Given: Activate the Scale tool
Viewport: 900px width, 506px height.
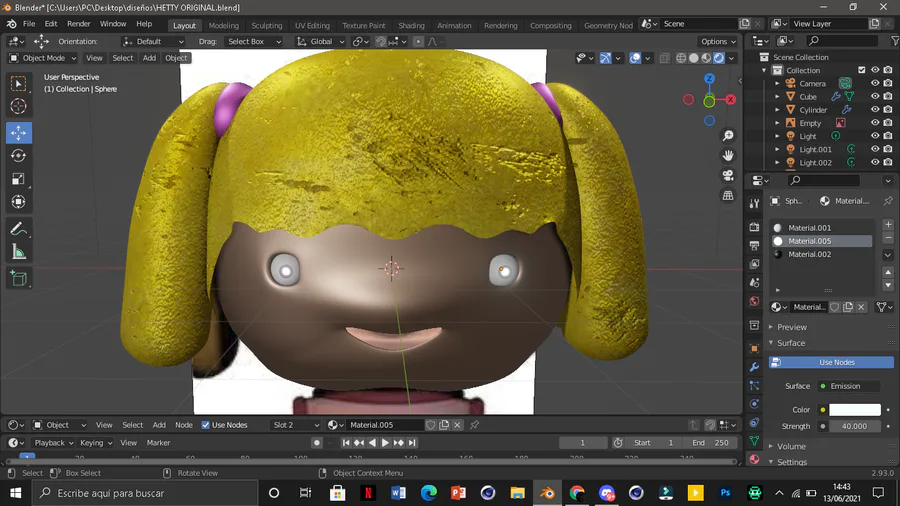Looking at the screenshot, I should click(x=18, y=179).
